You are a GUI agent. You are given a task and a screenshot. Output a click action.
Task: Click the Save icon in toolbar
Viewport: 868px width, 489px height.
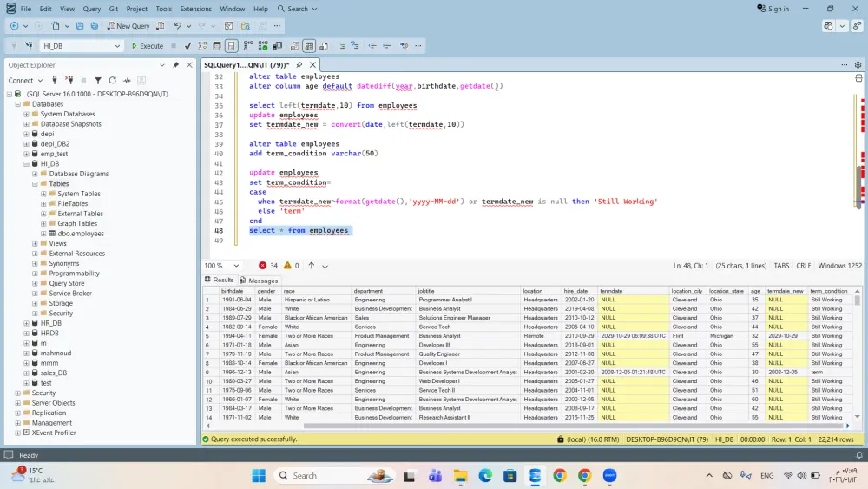pyautogui.click(x=80, y=26)
